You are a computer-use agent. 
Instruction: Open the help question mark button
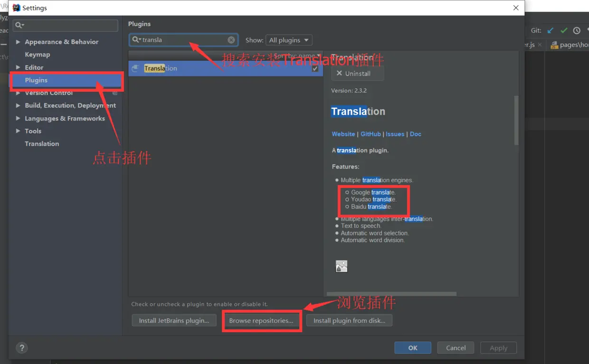pos(22,348)
